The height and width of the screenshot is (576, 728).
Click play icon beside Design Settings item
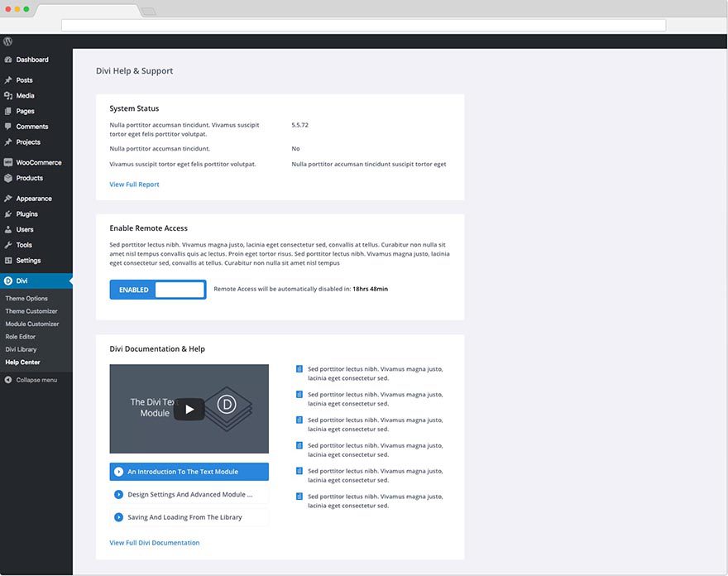(x=119, y=494)
